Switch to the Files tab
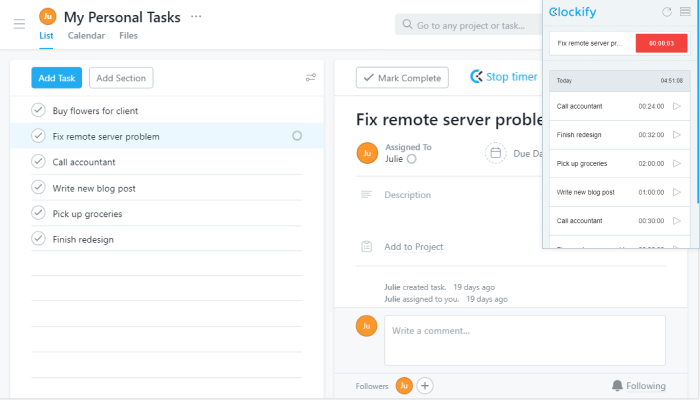Image resolution: width=700 pixels, height=400 pixels. point(128,36)
